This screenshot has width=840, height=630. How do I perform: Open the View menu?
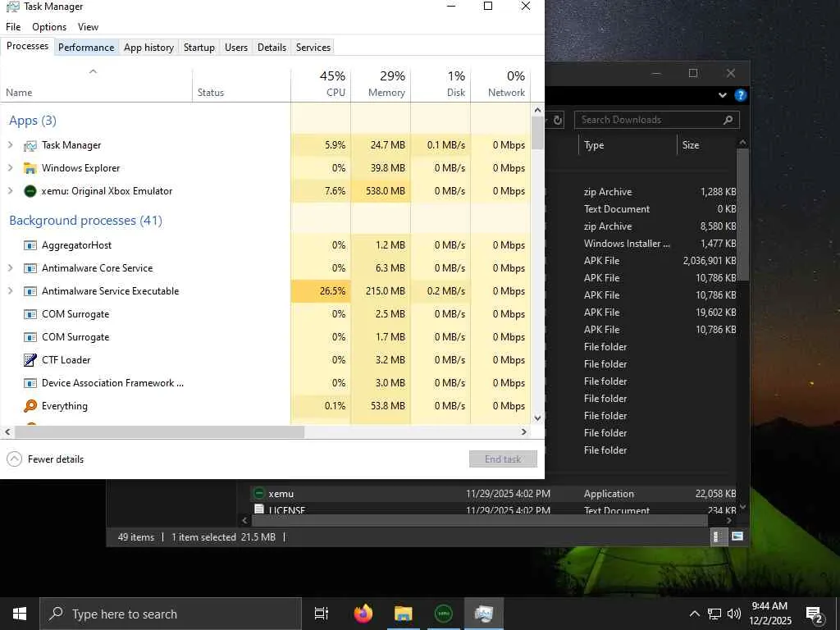[x=88, y=27]
